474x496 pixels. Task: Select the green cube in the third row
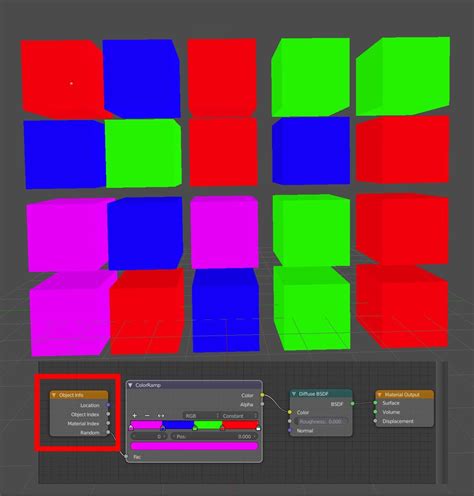(311, 231)
